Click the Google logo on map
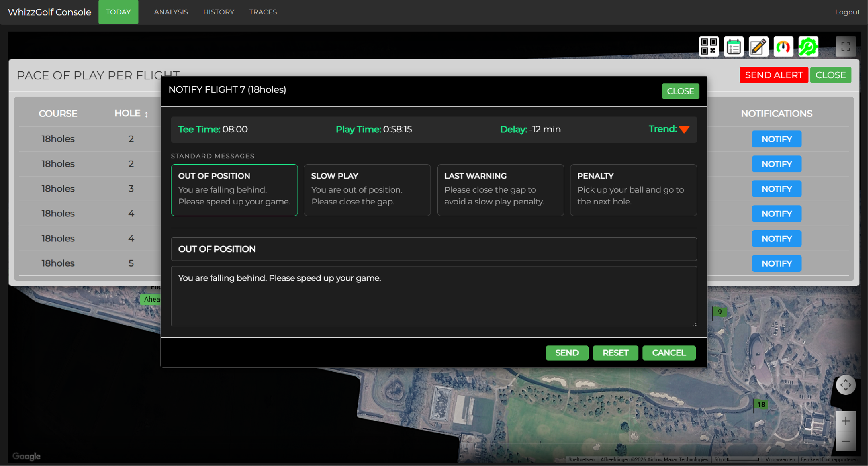The image size is (868, 466). click(x=26, y=456)
